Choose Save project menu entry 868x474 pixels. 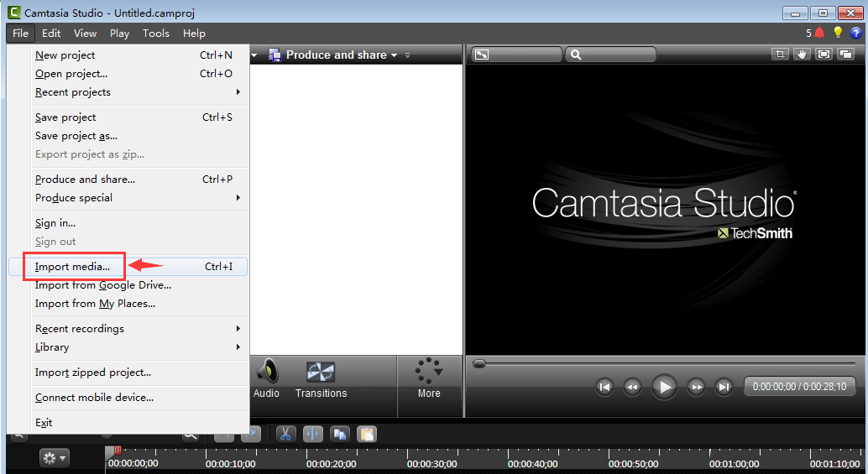[x=128, y=117]
